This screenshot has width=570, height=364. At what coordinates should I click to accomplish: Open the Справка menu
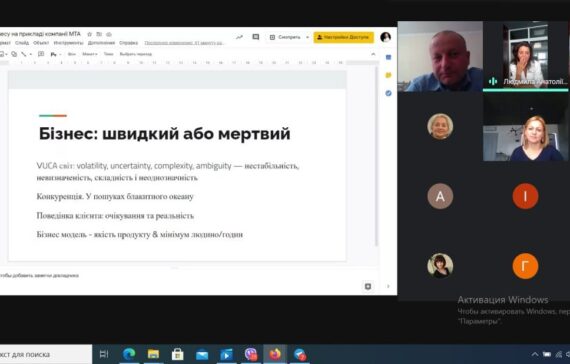pyautogui.click(x=129, y=43)
